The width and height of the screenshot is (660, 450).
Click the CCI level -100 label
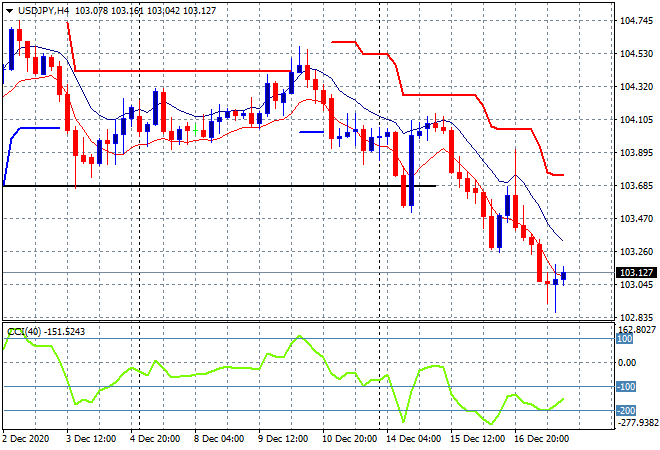(626, 386)
